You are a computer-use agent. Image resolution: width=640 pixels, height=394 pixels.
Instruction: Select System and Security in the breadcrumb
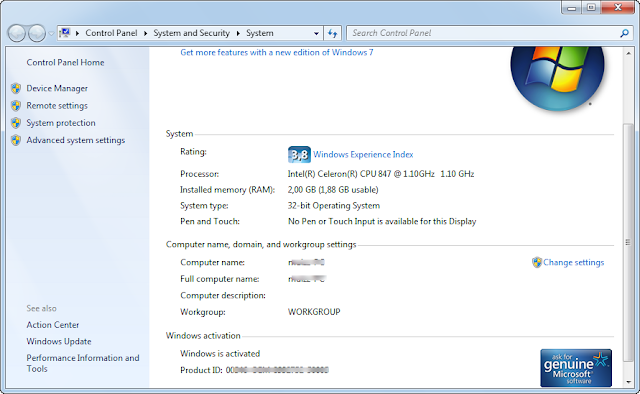191,33
